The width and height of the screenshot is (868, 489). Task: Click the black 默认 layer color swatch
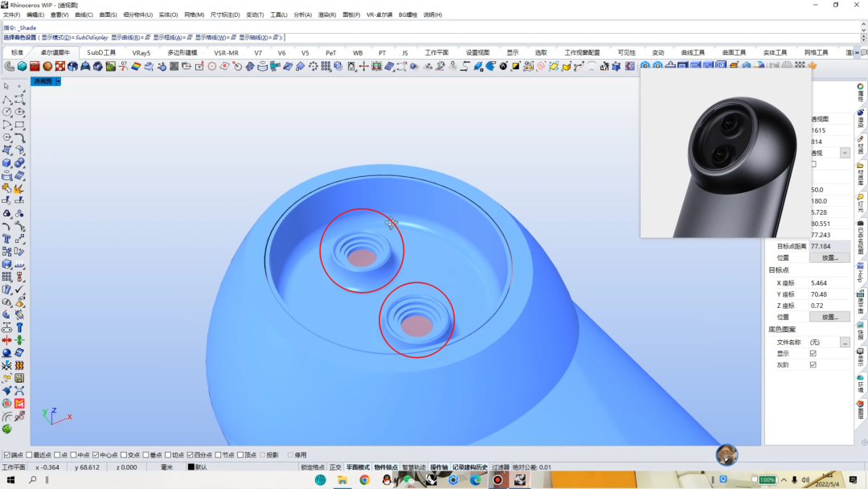[x=191, y=467]
